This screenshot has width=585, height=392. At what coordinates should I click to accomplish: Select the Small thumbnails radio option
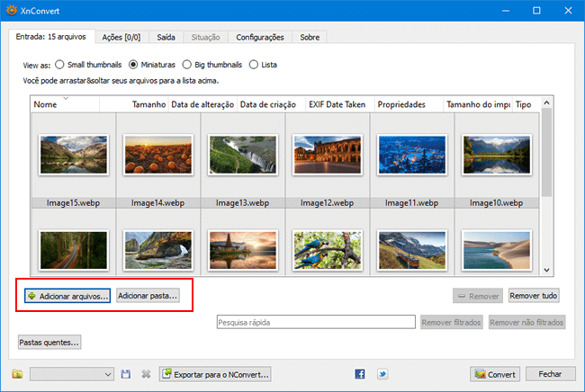coord(60,65)
